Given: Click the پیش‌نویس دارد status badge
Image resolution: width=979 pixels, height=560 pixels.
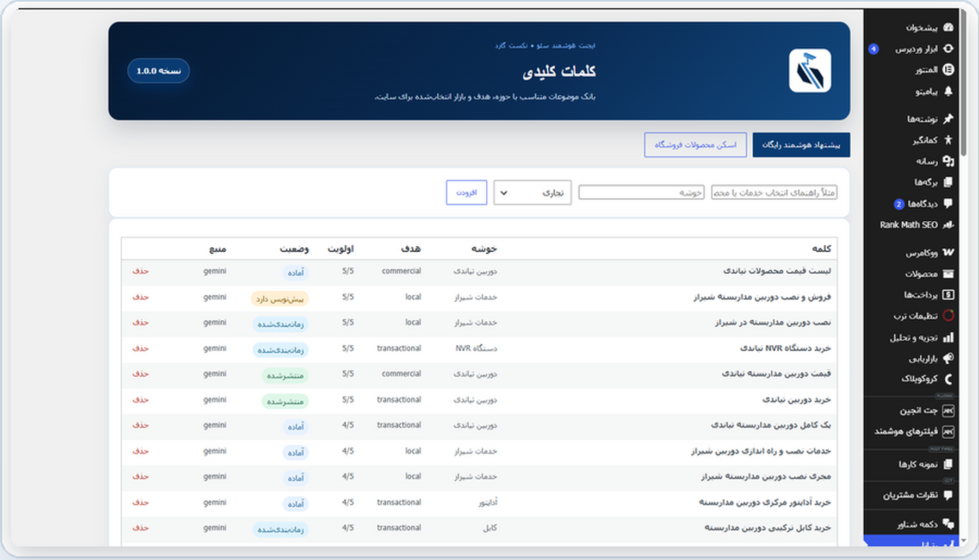Looking at the screenshot, I should pyautogui.click(x=280, y=299).
